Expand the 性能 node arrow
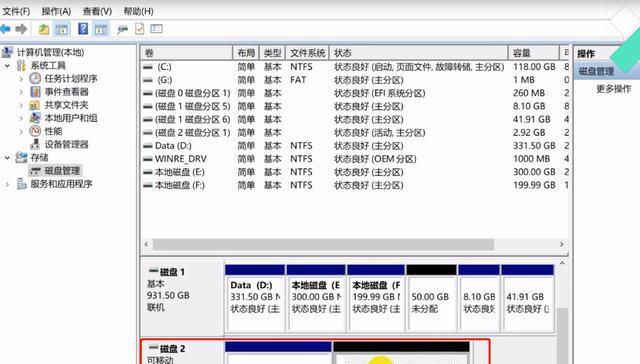640x364 pixels. pos(21,131)
